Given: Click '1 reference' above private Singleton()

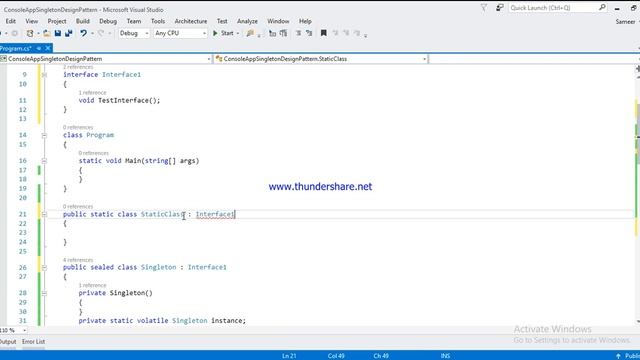Looking at the screenshot, I should pyautogui.click(x=92, y=285).
